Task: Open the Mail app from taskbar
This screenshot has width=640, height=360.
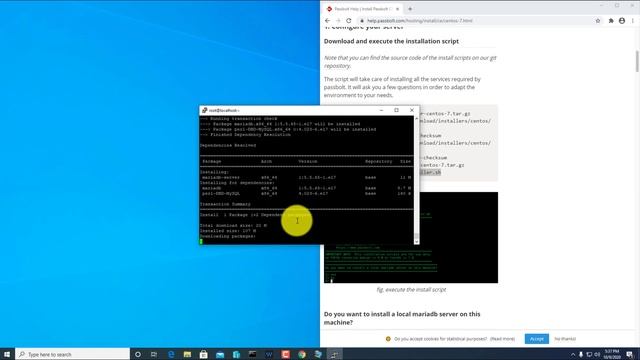Action: click(x=220, y=354)
